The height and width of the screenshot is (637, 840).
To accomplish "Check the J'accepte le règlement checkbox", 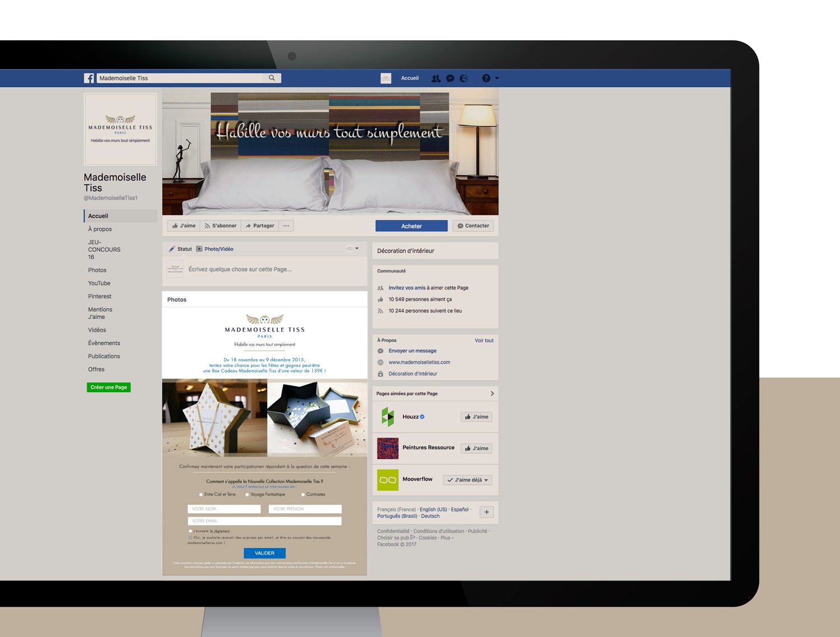I will (190, 531).
